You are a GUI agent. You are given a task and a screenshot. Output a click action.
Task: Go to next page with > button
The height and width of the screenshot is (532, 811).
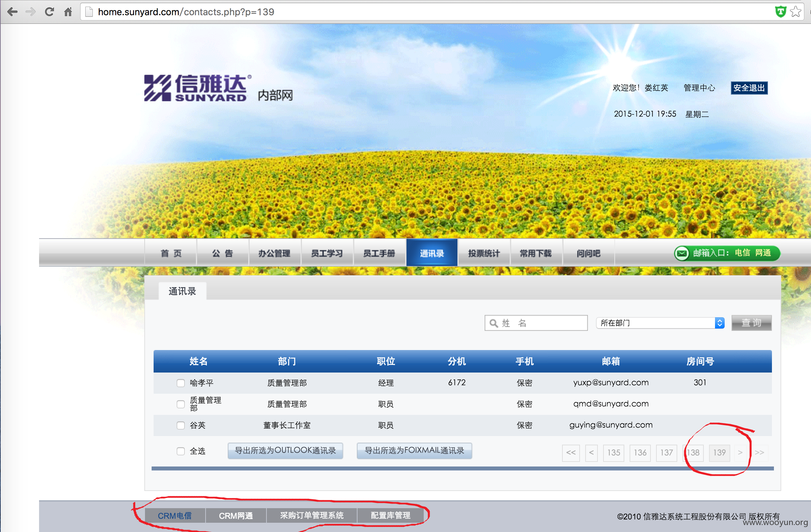(x=740, y=453)
